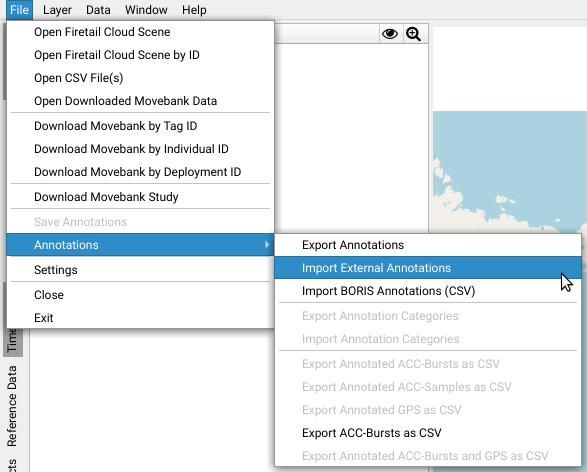
Task: Expand the Annotations submenu arrow
Action: pyautogui.click(x=267, y=244)
